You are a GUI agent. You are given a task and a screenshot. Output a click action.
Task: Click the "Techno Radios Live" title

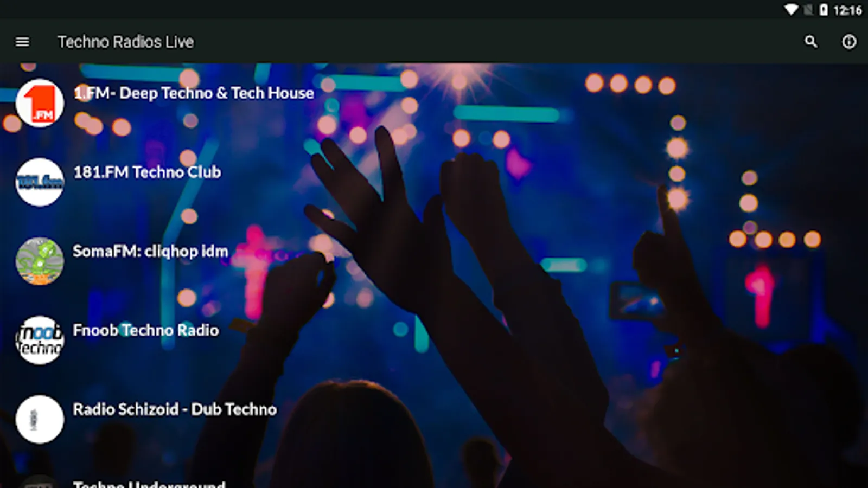click(126, 42)
